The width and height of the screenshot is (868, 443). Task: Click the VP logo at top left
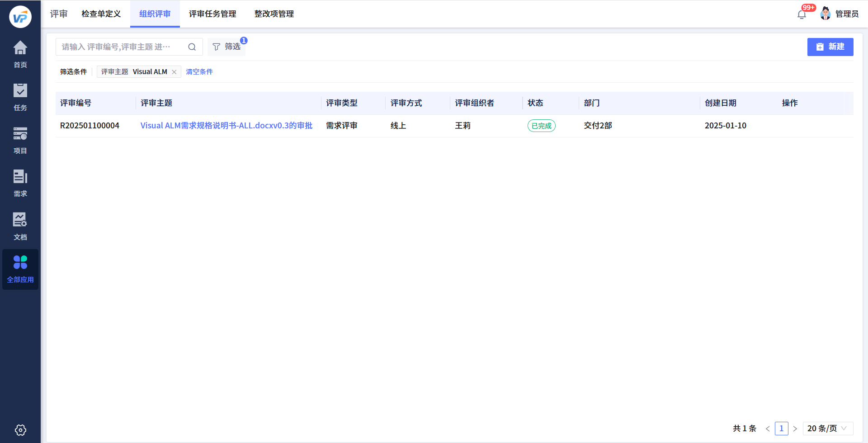[20, 17]
